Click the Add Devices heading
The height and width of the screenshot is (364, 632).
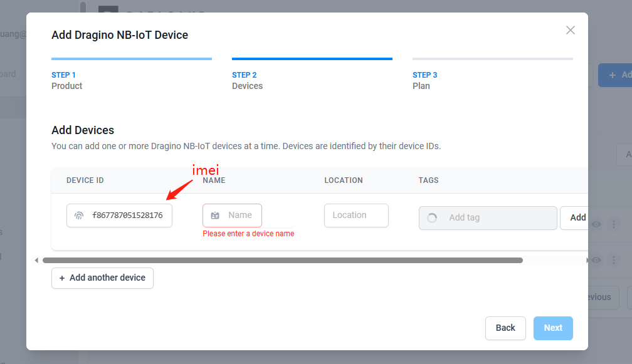83,130
